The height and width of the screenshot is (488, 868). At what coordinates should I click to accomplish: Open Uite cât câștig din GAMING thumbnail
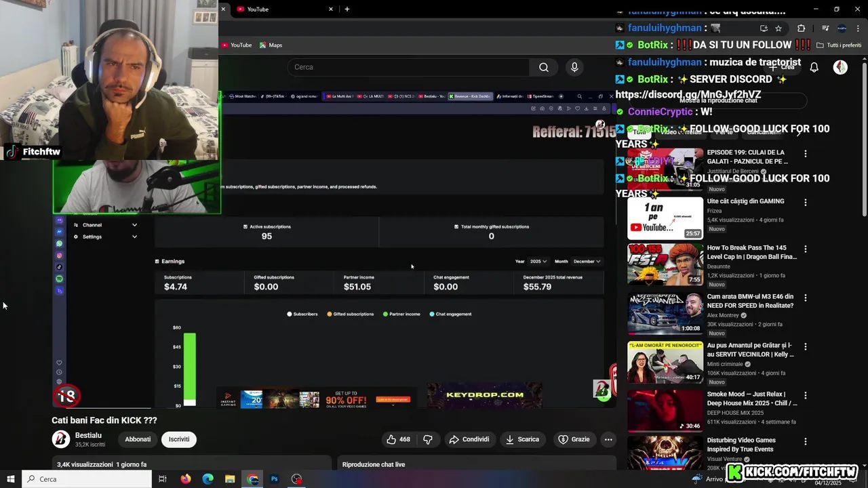coord(665,218)
